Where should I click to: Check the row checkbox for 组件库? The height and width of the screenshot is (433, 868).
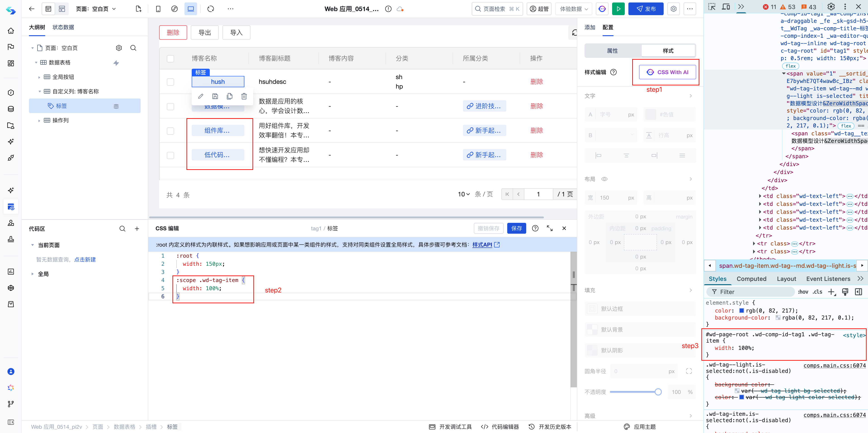coord(170,131)
